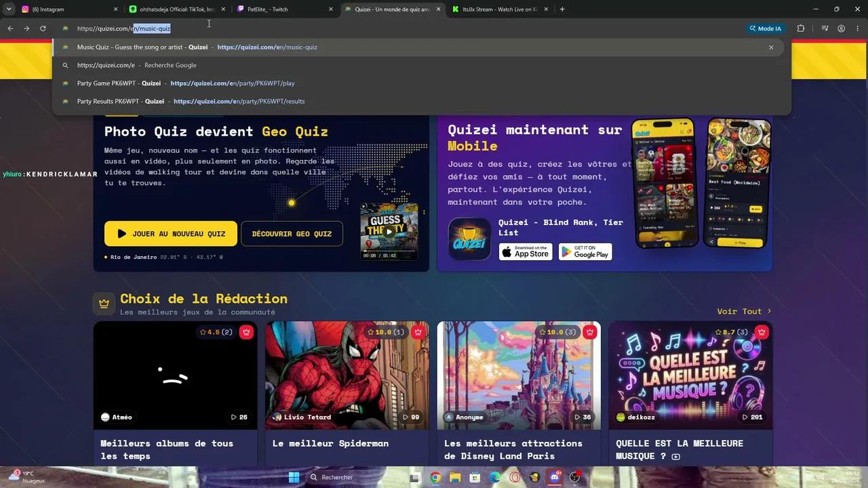Open the Disney Land Paris attractions thumbnail
The image size is (868, 488).
(x=519, y=375)
